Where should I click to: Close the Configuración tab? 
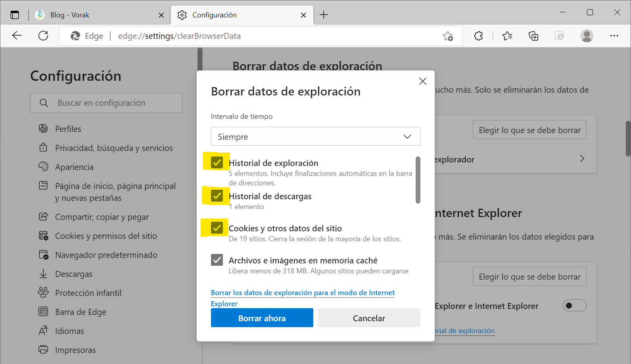click(x=303, y=15)
